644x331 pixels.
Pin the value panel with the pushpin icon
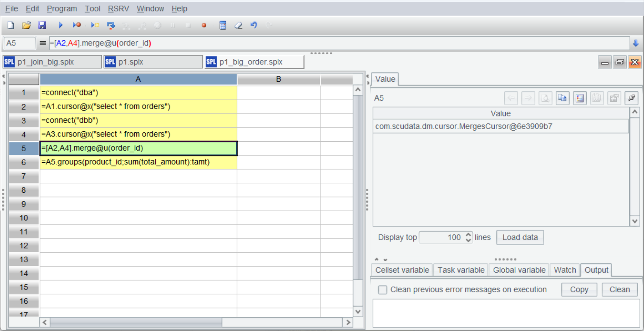pos(631,98)
